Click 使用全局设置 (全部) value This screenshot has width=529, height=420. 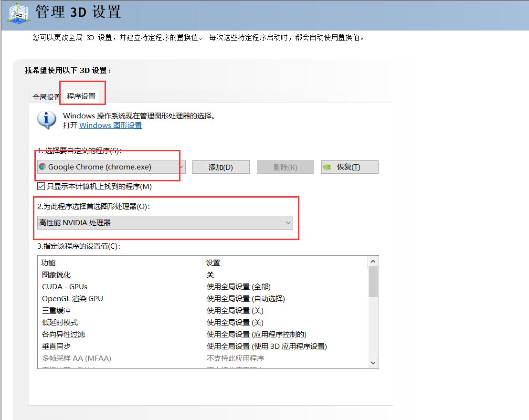239,287
